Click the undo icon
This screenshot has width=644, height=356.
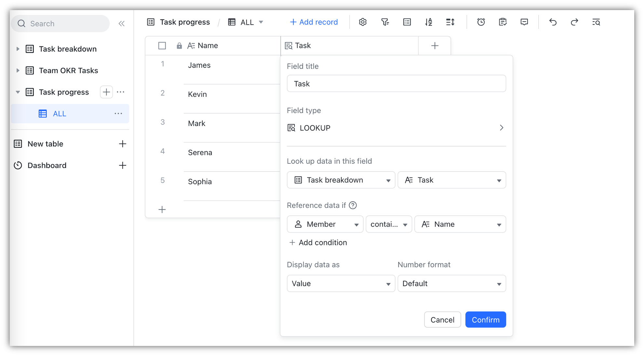[553, 22]
